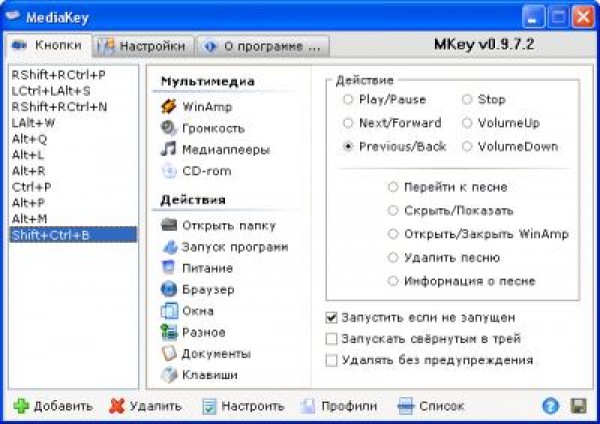Select the Stop radio button
The width and height of the screenshot is (600, 424).
tap(467, 99)
